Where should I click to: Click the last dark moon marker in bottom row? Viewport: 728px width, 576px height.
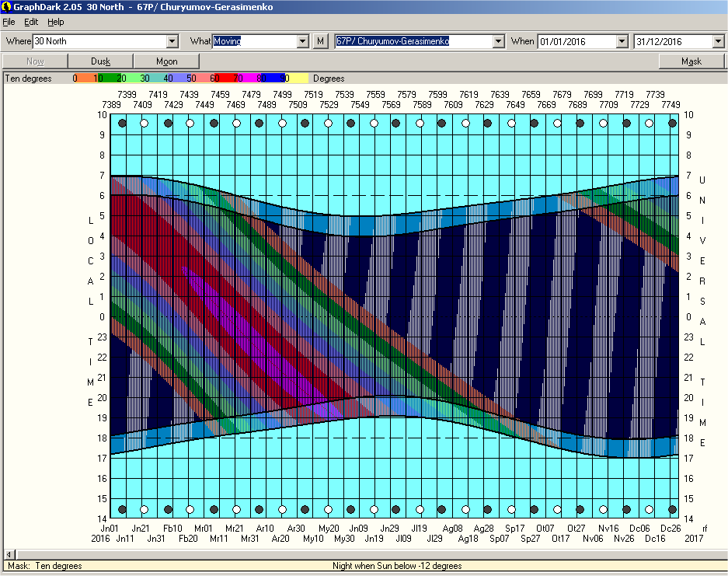(671, 510)
